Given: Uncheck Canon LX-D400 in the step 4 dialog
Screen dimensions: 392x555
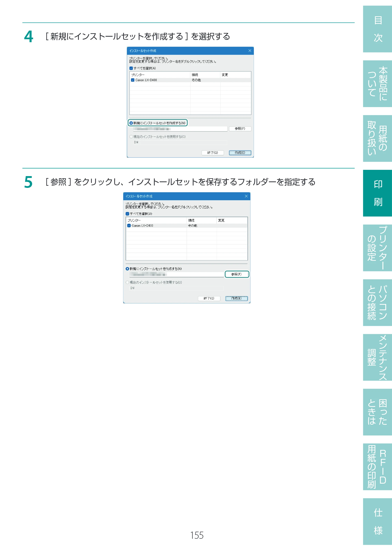Looking at the screenshot, I should coord(133,80).
